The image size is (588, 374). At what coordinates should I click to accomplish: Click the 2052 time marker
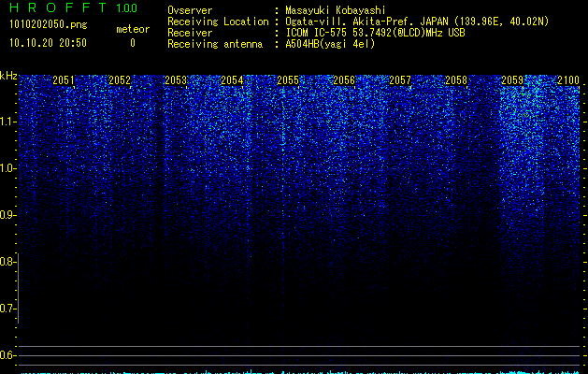point(120,79)
